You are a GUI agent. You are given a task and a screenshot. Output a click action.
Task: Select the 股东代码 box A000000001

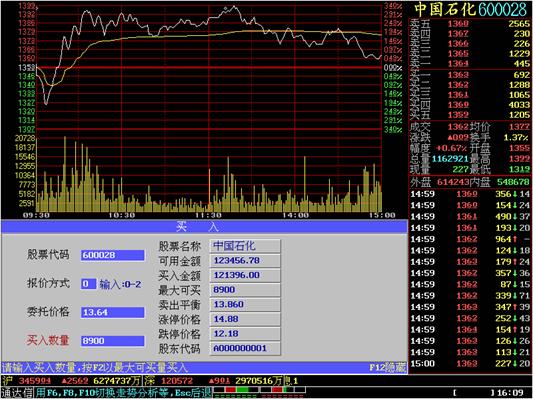coord(245,348)
